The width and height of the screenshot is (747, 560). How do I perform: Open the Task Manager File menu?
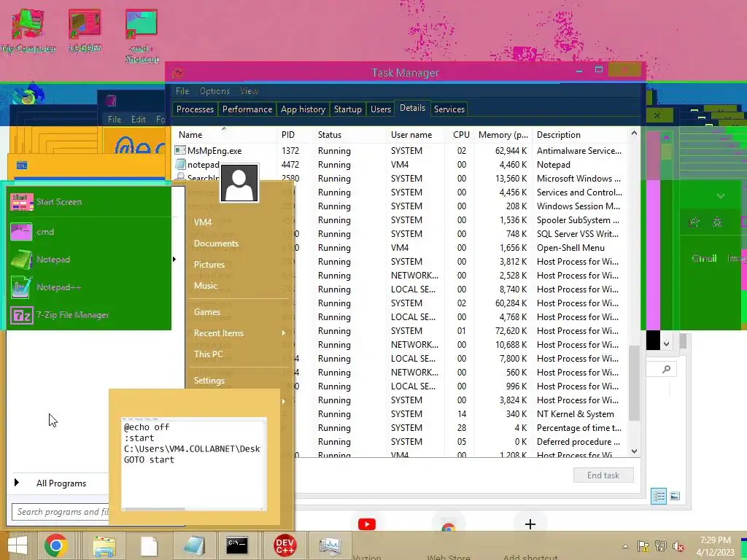[182, 91]
